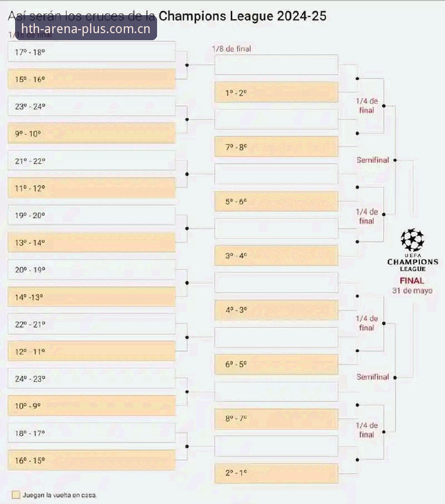
Task: Click the 2º - 1º slot at bottom
Action: (276, 473)
